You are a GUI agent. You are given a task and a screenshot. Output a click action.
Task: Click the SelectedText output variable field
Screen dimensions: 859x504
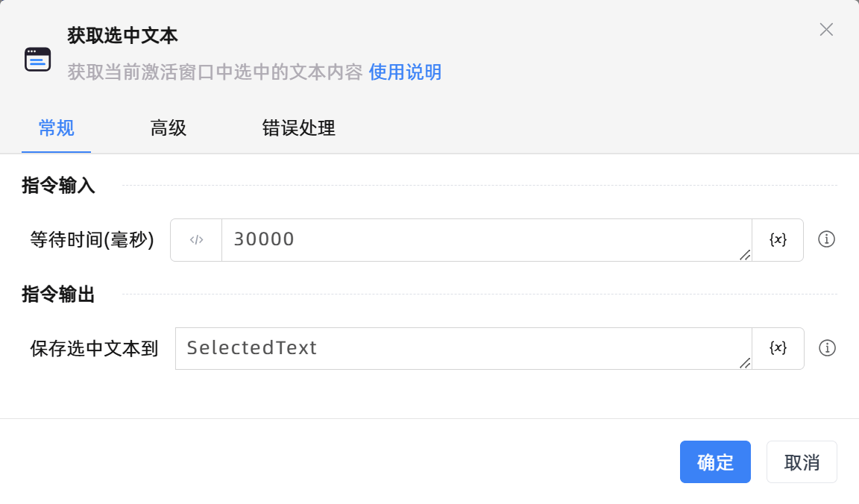click(462, 348)
